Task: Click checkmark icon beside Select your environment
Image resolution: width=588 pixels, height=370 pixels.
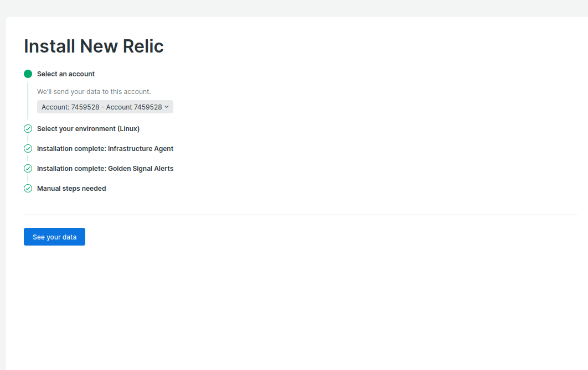Action: pos(28,129)
